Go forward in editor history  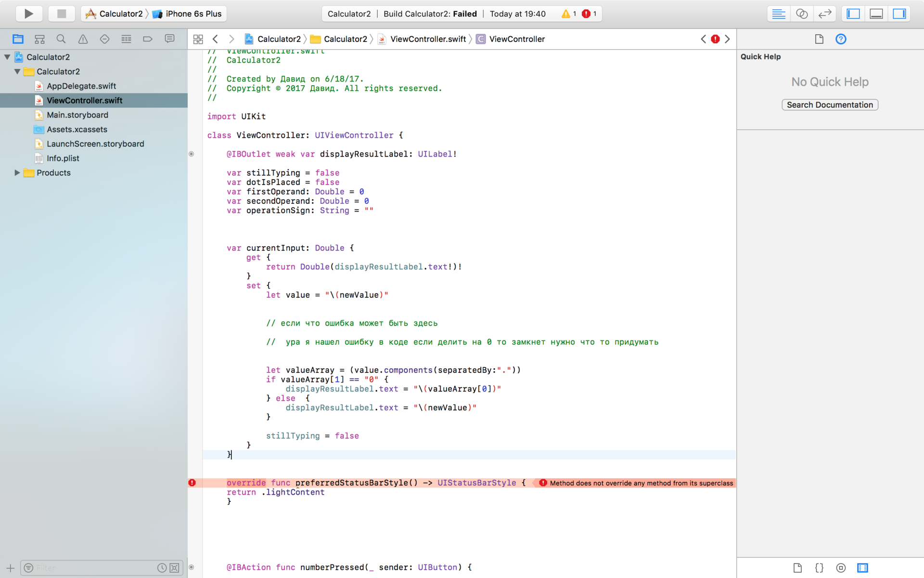(231, 39)
